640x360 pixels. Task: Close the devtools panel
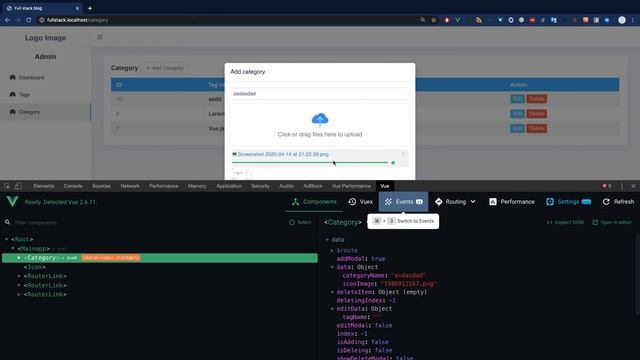pyautogui.click(x=633, y=186)
